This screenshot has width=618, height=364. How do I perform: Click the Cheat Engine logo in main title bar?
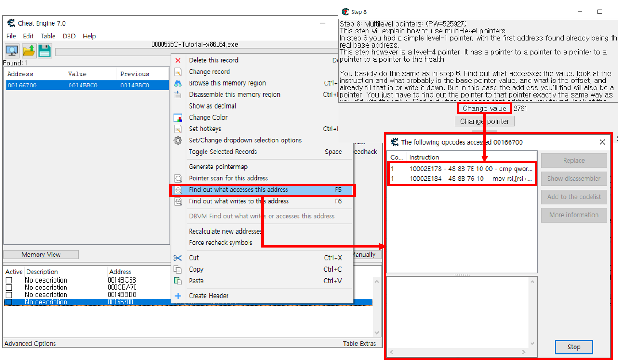click(11, 23)
